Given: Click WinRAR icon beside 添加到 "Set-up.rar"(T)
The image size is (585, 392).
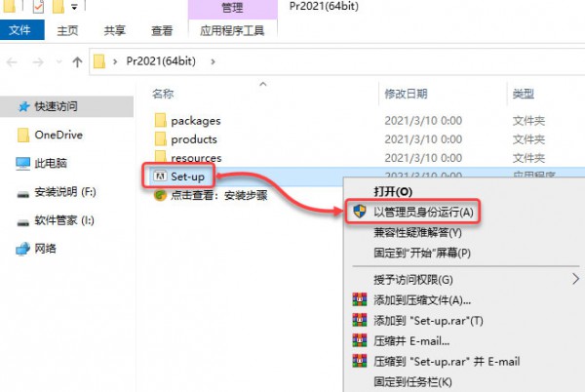Looking at the screenshot, I should click(360, 320).
